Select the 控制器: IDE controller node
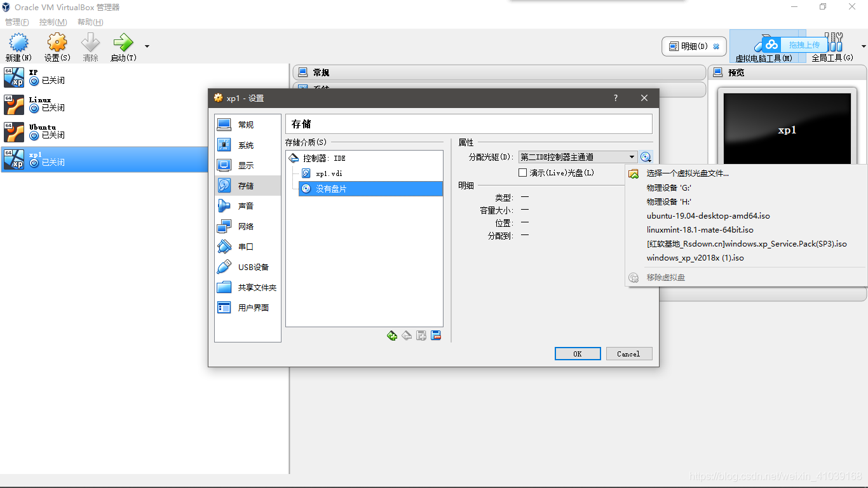 pyautogui.click(x=364, y=158)
